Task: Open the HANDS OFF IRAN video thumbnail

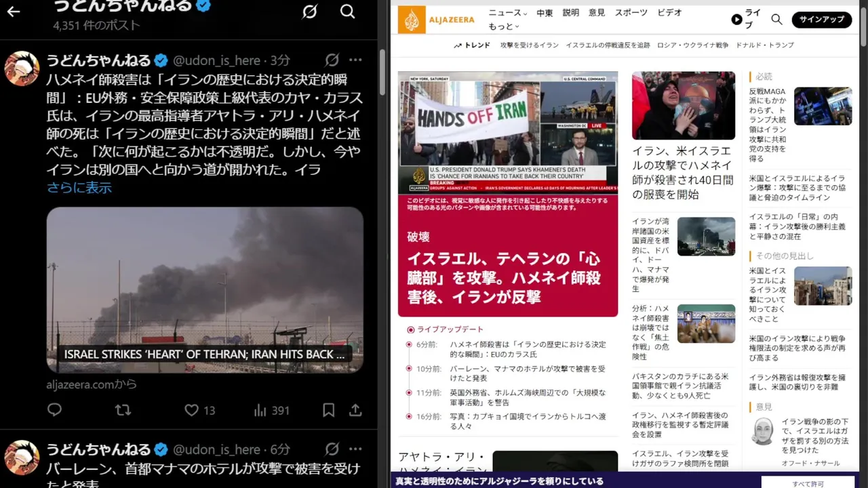Action: (508, 133)
